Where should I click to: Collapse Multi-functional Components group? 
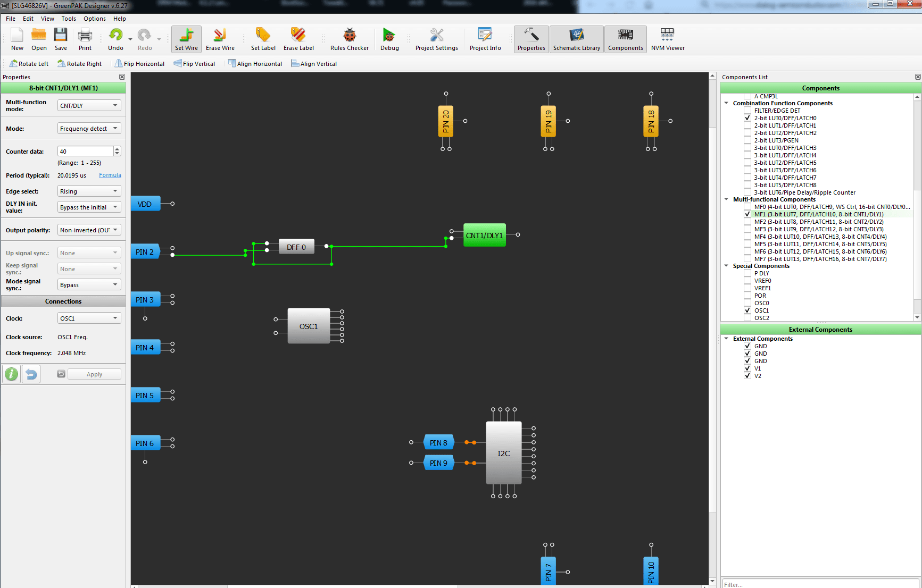726,199
